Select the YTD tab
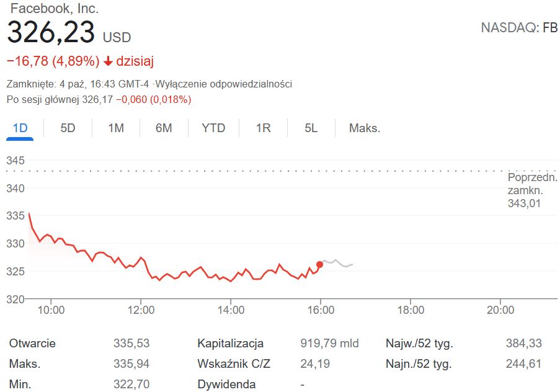 [213, 128]
